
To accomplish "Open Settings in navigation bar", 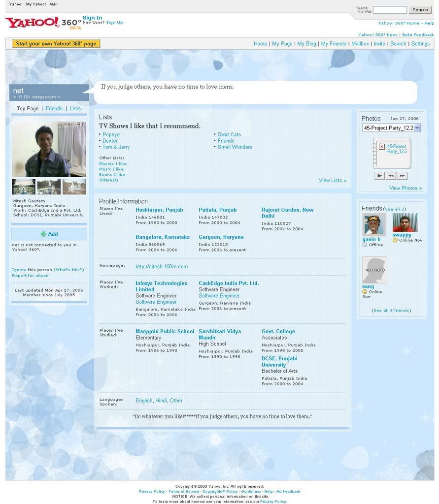I will (x=420, y=44).
